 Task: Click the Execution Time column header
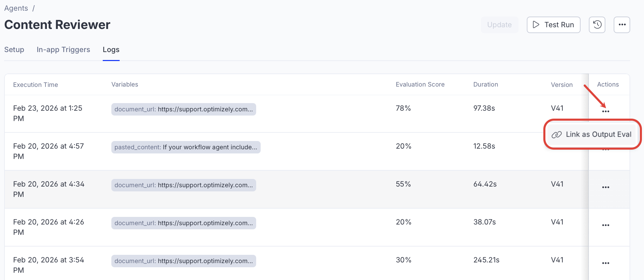(x=36, y=85)
